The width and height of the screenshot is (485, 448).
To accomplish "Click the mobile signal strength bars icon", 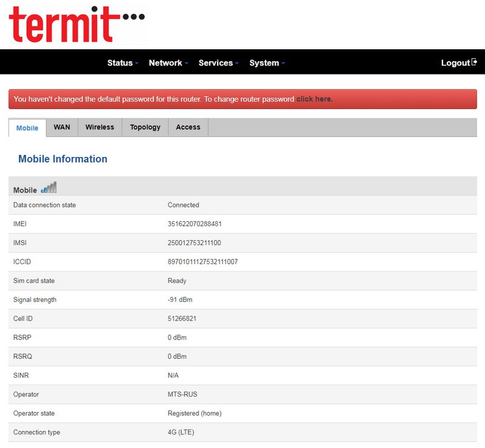I will 48,188.
